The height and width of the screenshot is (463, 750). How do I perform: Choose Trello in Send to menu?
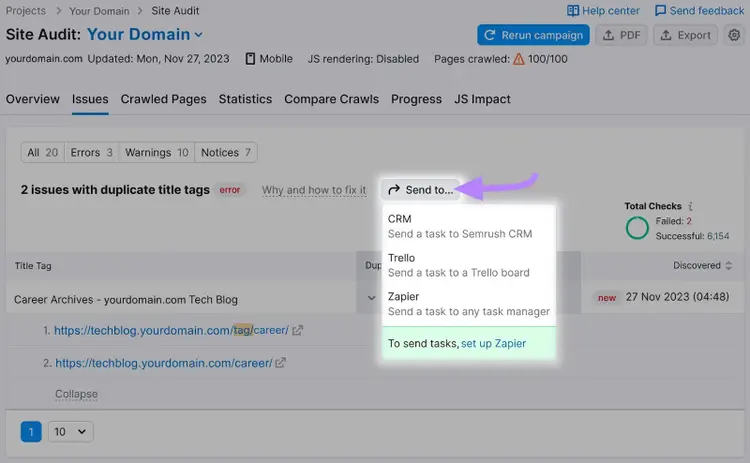tap(469, 265)
